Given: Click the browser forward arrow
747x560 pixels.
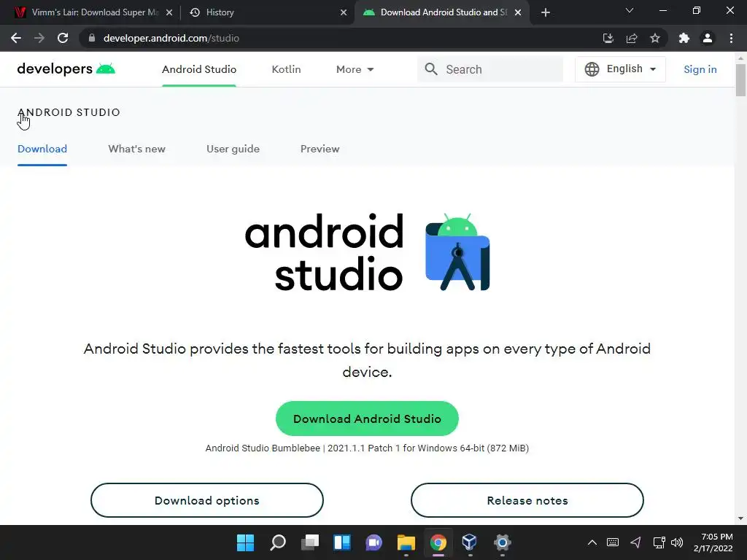Looking at the screenshot, I should pos(39,38).
